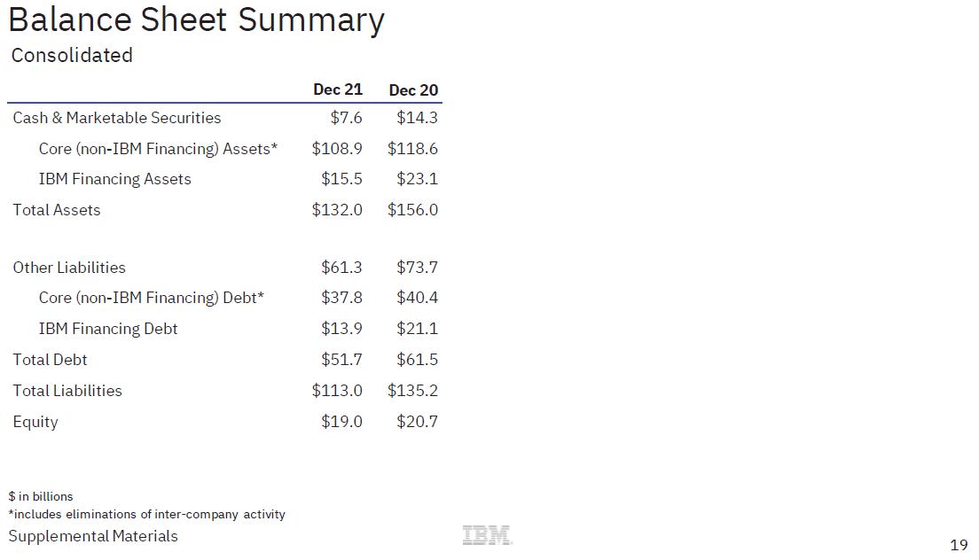This screenshot has width=979, height=560.
Task: Click the Supplemental Materials footer text
Action: [x=93, y=536]
